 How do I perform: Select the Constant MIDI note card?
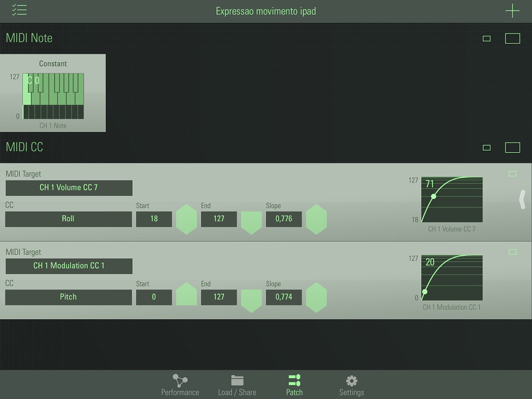pos(53,93)
